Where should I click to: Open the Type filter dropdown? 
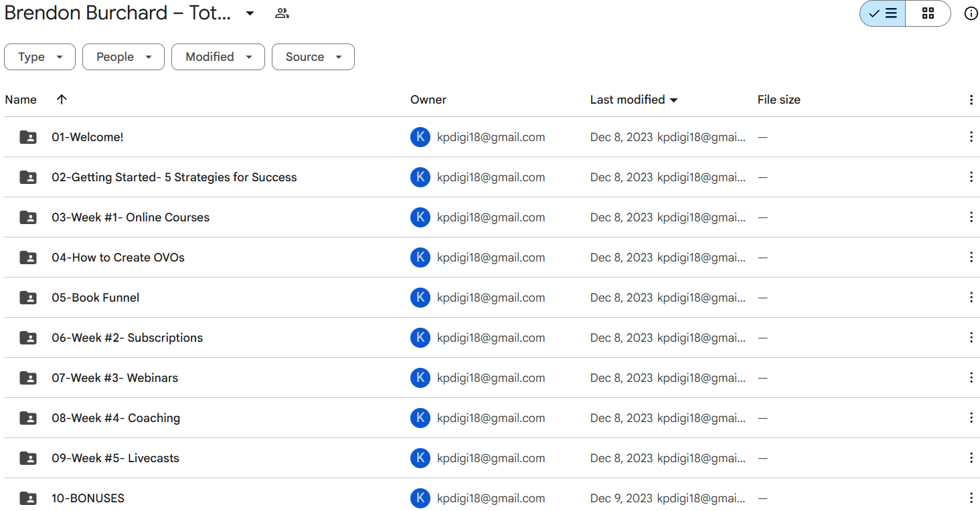(39, 57)
